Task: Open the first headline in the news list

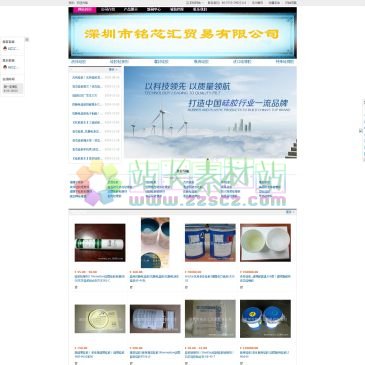Action: pyautogui.click(x=87, y=77)
